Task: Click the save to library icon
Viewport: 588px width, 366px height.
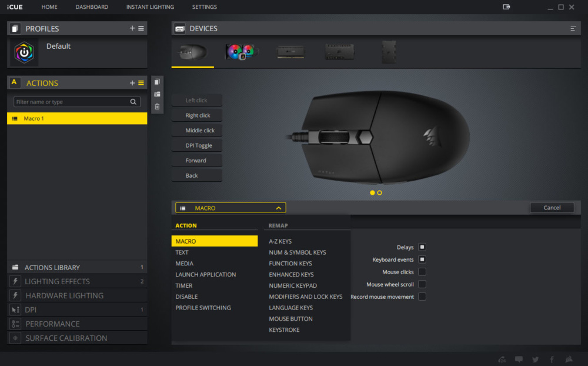Action: coord(157,94)
